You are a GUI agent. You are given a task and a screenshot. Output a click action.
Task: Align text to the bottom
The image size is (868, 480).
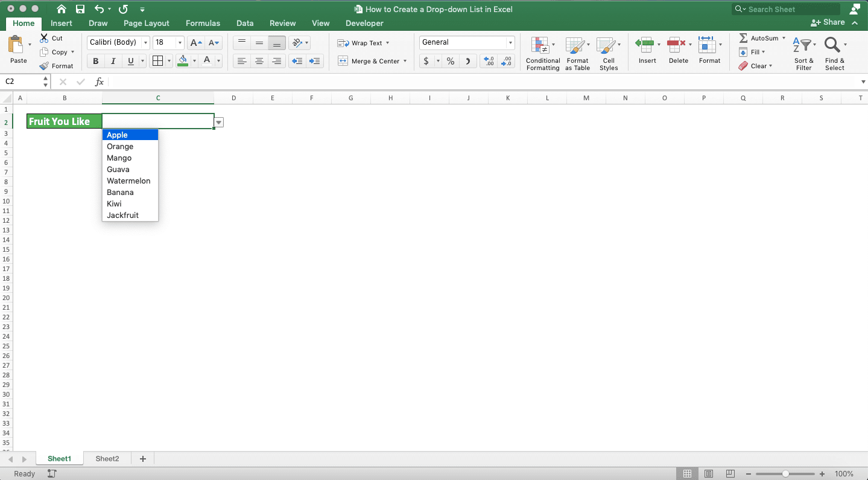pos(277,42)
